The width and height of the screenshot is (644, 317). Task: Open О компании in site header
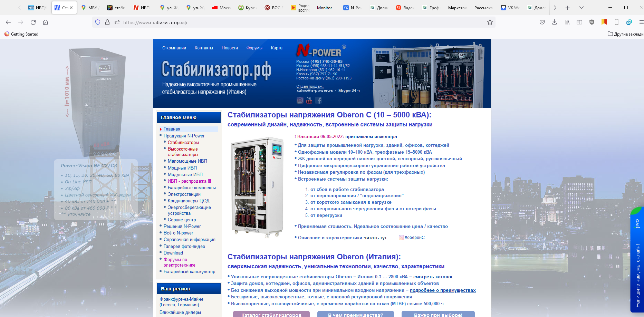(x=174, y=48)
